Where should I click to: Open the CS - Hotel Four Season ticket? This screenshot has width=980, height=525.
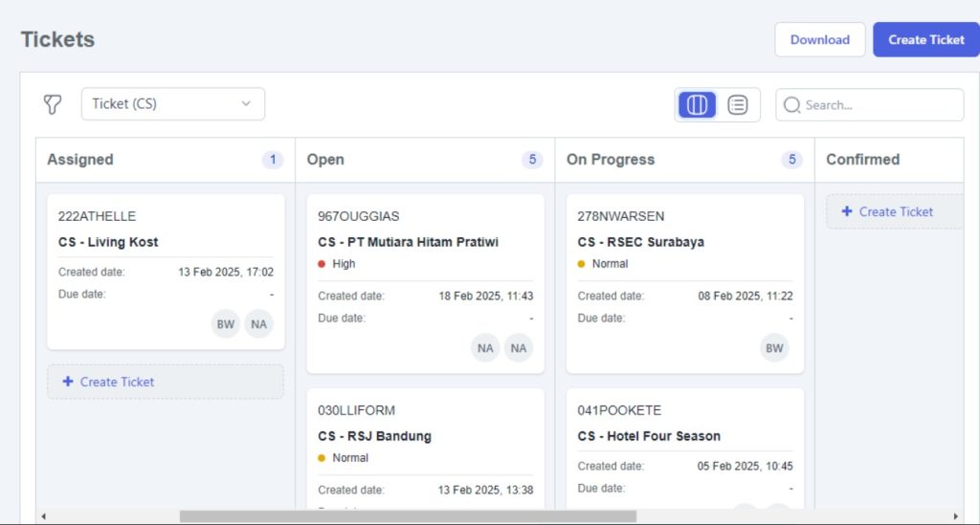pos(649,436)
